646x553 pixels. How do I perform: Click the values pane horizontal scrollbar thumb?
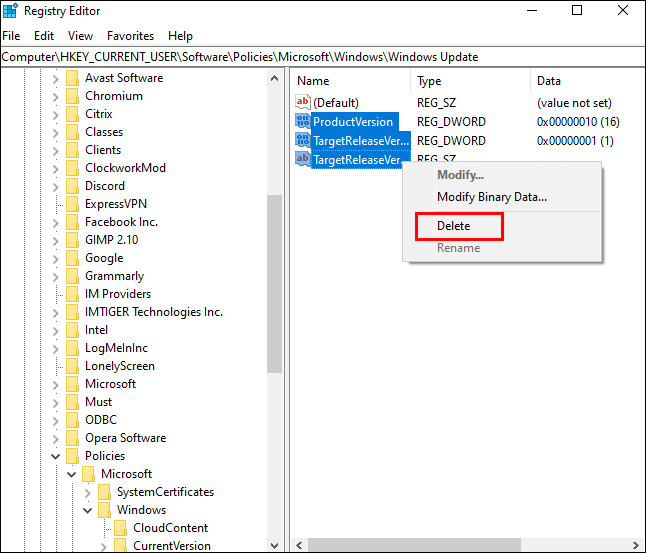tap(414, 545)
